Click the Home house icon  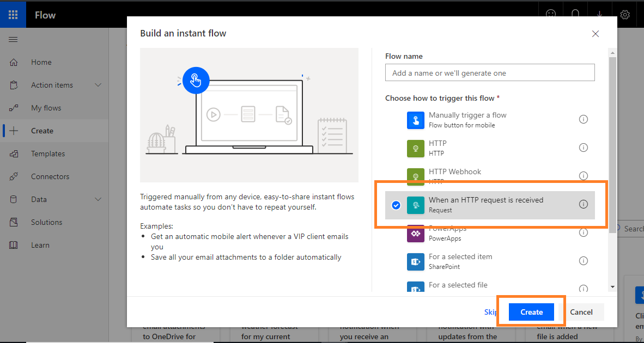pos(14,63)
